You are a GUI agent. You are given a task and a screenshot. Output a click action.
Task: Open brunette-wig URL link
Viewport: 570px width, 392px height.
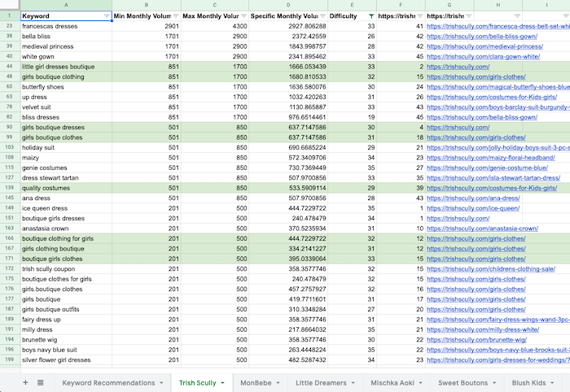[476, 340]
